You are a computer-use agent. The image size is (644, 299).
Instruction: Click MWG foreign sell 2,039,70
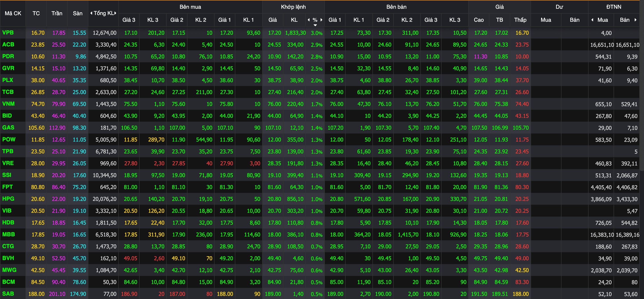tap(627, 271)
